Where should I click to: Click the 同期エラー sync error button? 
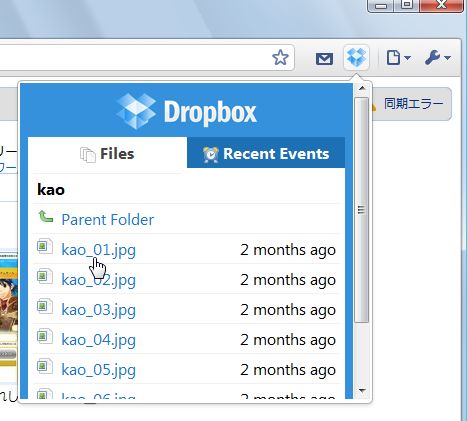(411, 104)
